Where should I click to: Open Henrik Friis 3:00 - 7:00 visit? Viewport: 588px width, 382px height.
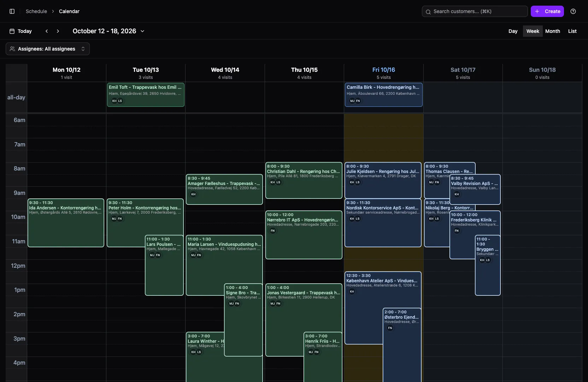[323, 357]
